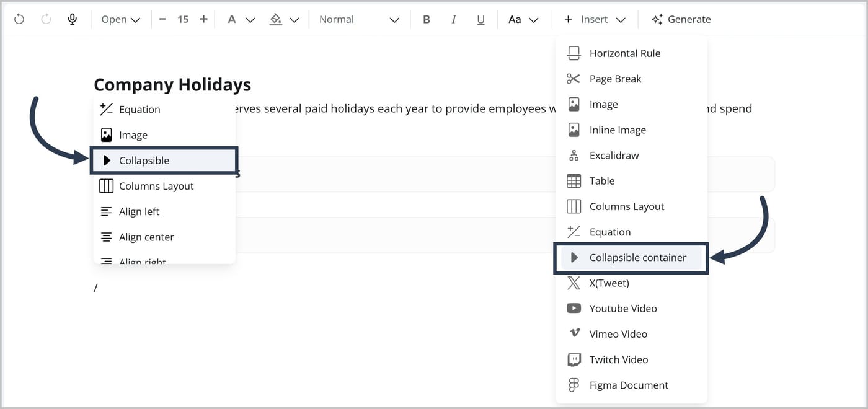Viewport: 868px width, 409px height.
Task: Choose Columns Layout in slash menu
Action: point(164,186)
